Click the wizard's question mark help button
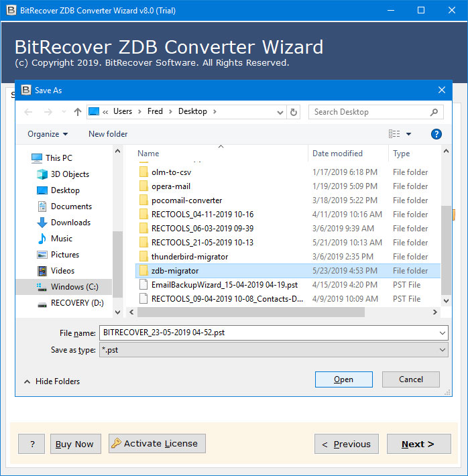 [32, 444]
